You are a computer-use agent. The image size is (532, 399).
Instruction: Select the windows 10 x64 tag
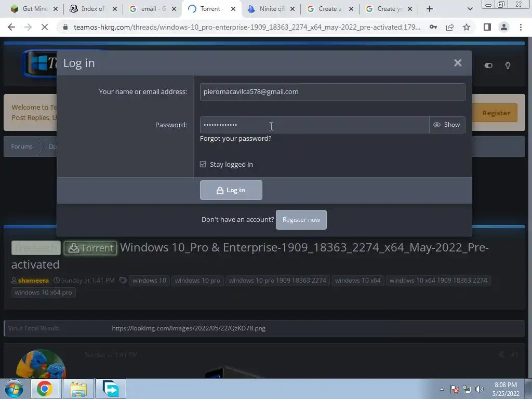point(357,281)
